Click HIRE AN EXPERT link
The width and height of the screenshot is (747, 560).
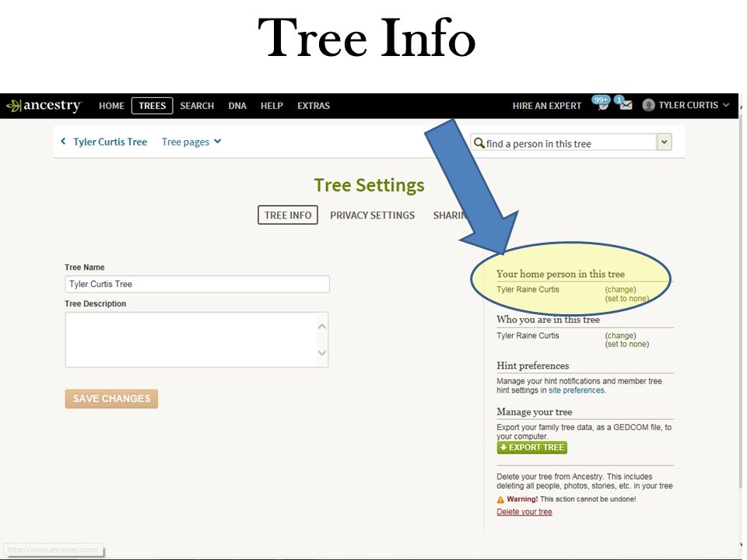[x=547, y=106]
